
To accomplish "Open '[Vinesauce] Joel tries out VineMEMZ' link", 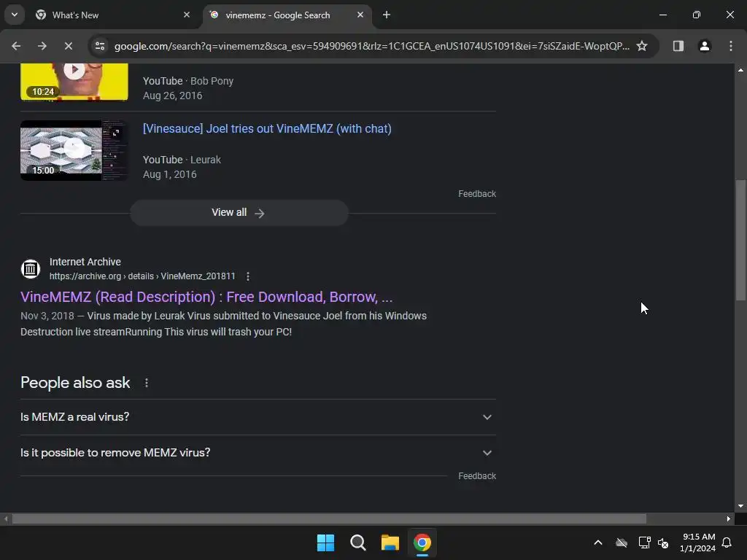I will (267, 128).
